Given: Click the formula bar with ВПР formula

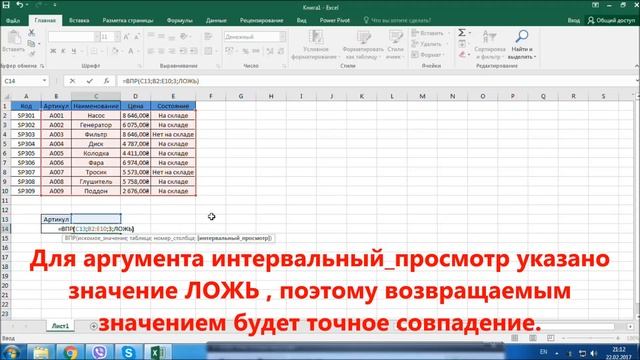Looking at the screenshot, I should click(376, 81).
